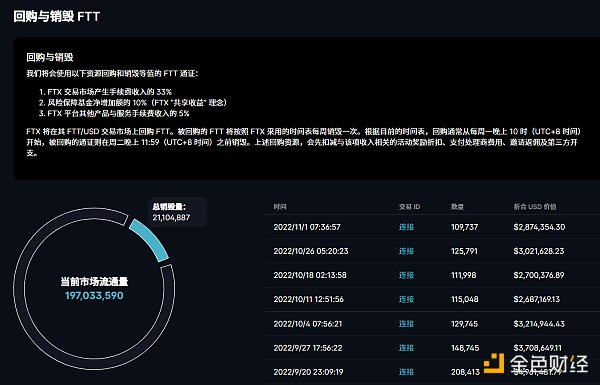Click list item about 5% other product fees
The height and width of the screenshot is (385, 600).
point(114,113)
